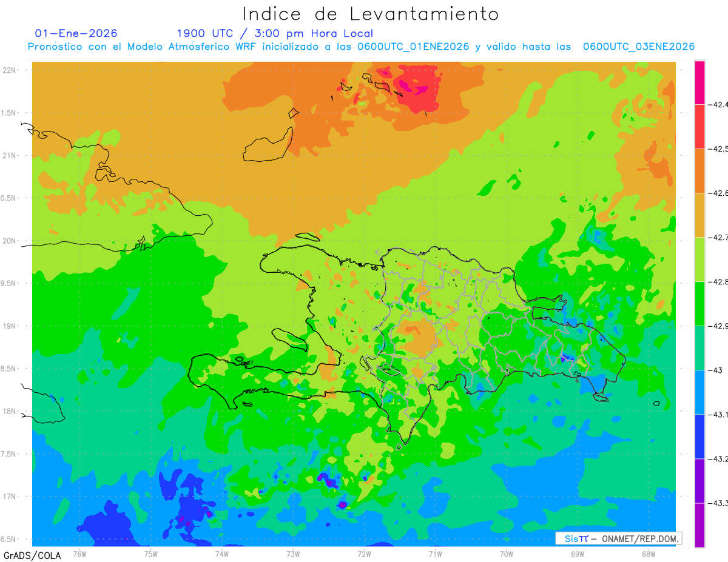Screen dimensions: 728x562
Task: Click the '-42.8' legend value
Action: pyautogui.click(x=718, y=281)
